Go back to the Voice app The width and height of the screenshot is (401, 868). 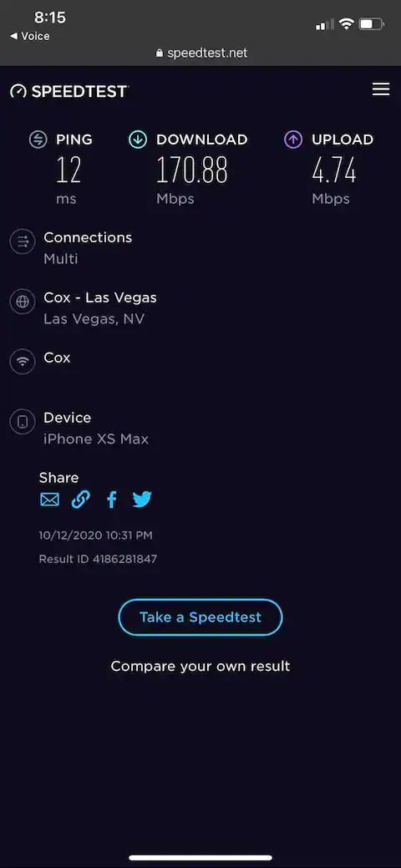(30, 36)
